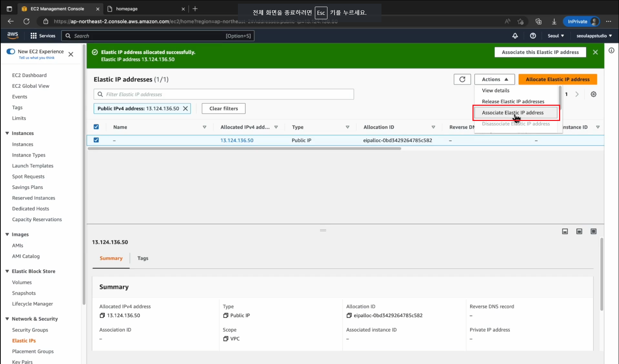
Task: Sort by the Allocated IPv4 address column
Action: pos(276,127)
